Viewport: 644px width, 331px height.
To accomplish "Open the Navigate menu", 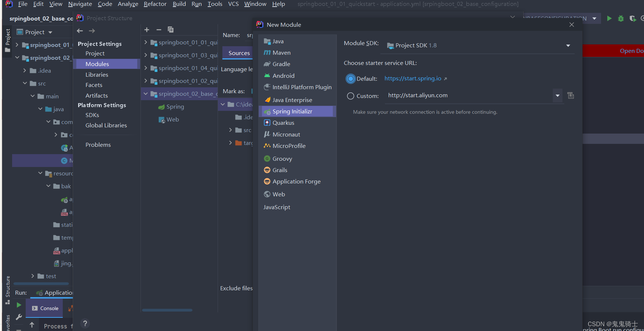I will [x=80, y=4].
